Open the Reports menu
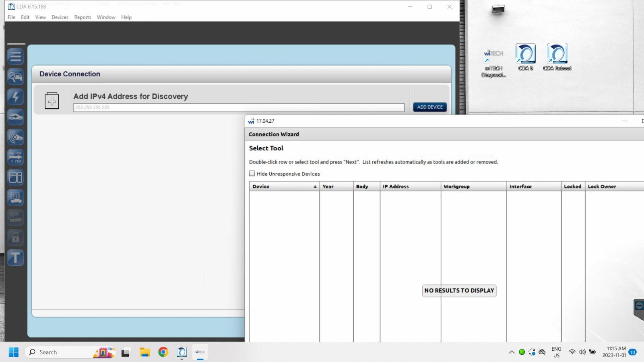The width and height of the screenshot is (644, 362). pos(83,17)
